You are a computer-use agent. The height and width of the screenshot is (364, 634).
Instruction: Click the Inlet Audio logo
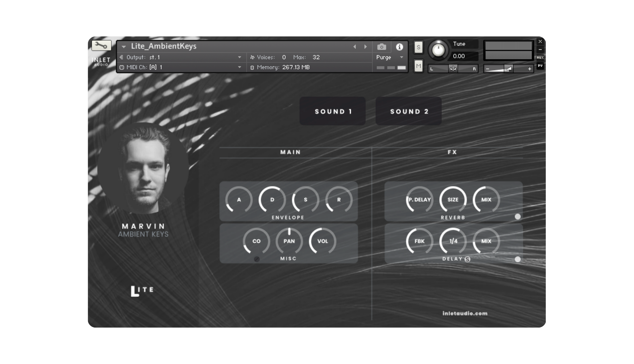tap(101, 61)
